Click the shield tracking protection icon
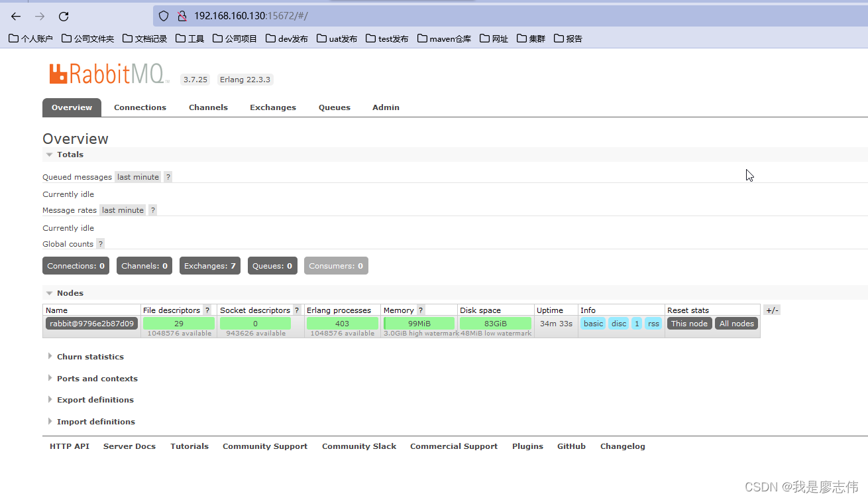The width and height of the screenshot is (868, 500). (164, 16)
